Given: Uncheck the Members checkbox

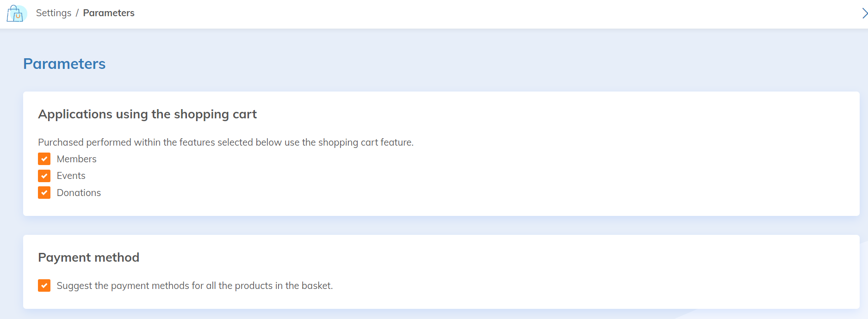Looking at the screenshot, I should point(44,159).
